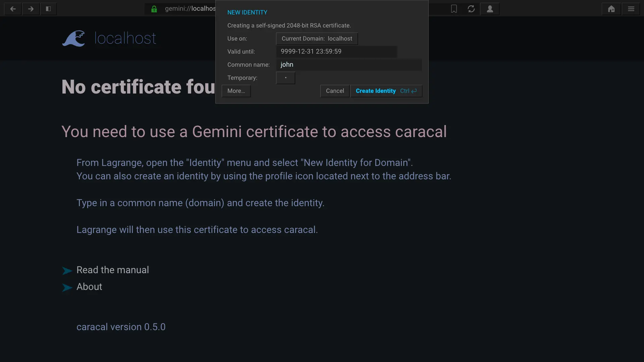644x362 pixels.
Task: Click the 'From Lagrange, open the Identity menu' line
Action: (x=245, y=163)
